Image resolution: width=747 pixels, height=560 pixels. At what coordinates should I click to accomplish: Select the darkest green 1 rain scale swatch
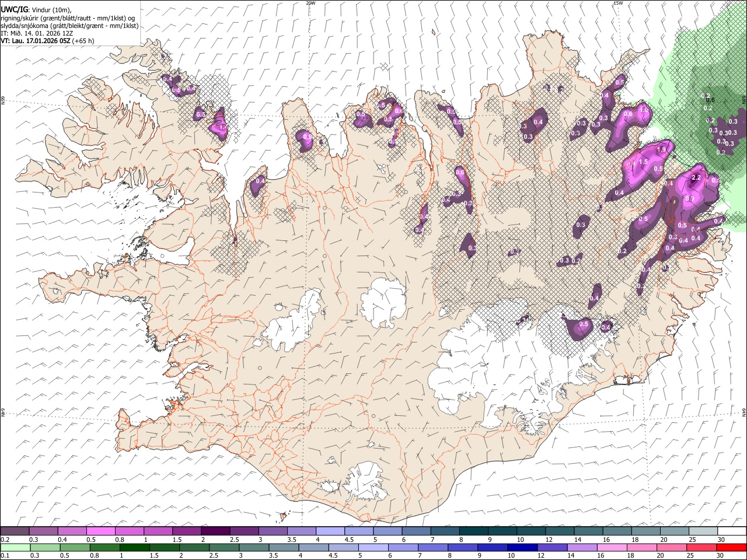(134, 547)
